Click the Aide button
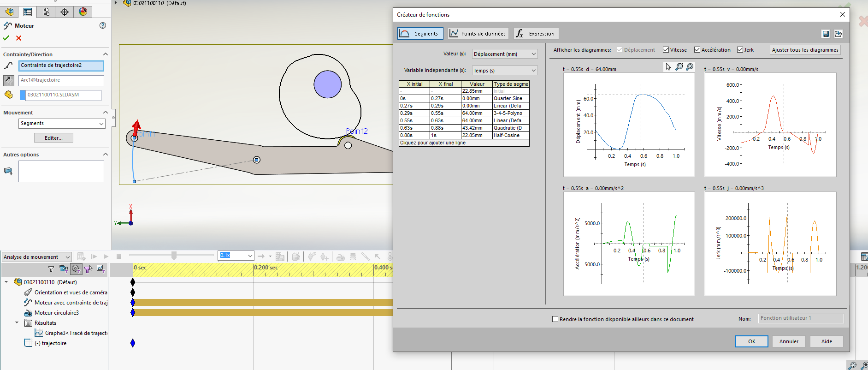 click(x=827, y=341)
